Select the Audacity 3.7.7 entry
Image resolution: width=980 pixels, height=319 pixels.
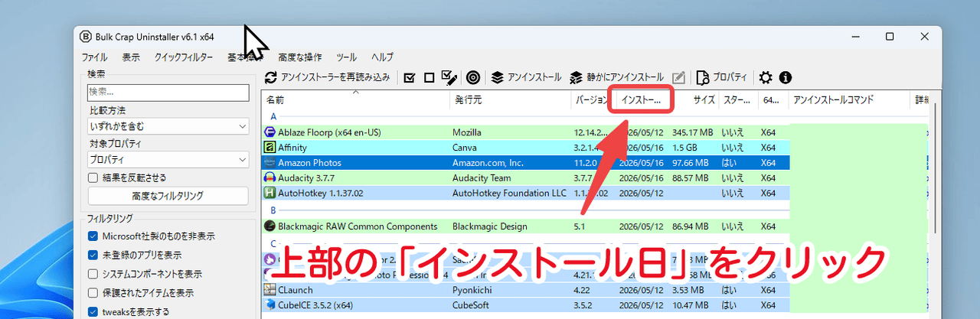tap(307, 178)
